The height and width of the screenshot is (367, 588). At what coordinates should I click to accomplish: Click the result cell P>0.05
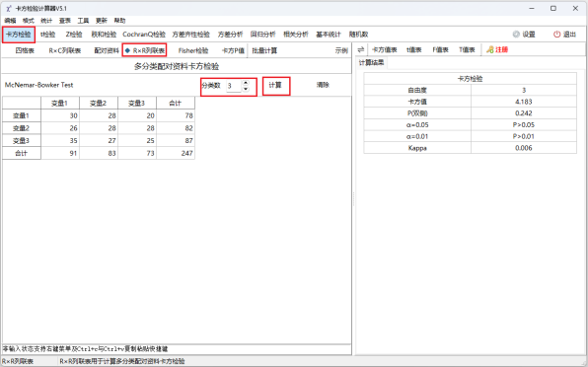(524, 125)
